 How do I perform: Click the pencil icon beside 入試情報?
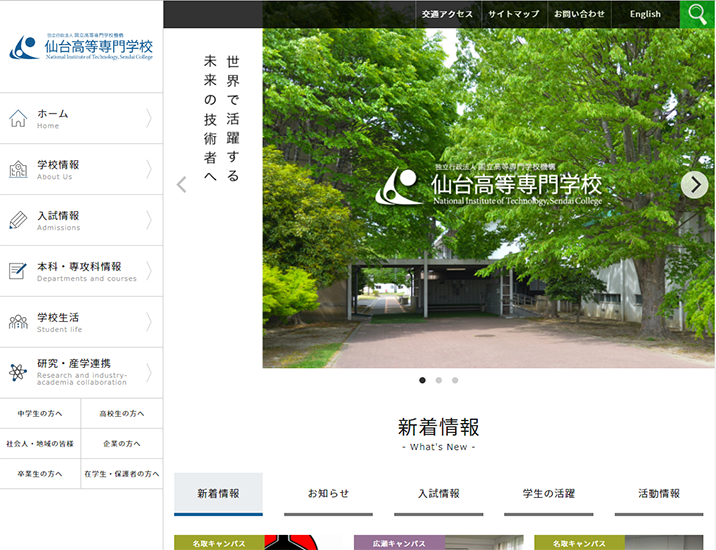[18, 220]
